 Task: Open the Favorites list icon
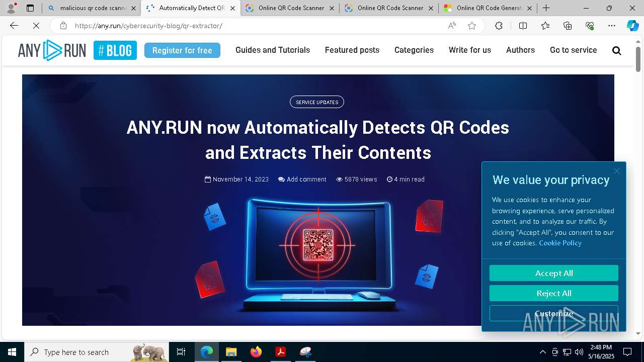tap(545, 26)
